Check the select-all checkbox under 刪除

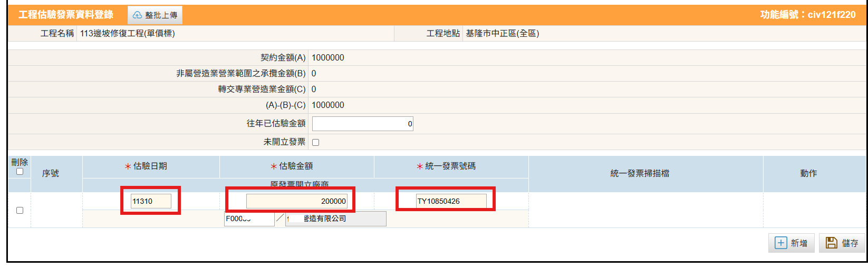tap(20, 172)
